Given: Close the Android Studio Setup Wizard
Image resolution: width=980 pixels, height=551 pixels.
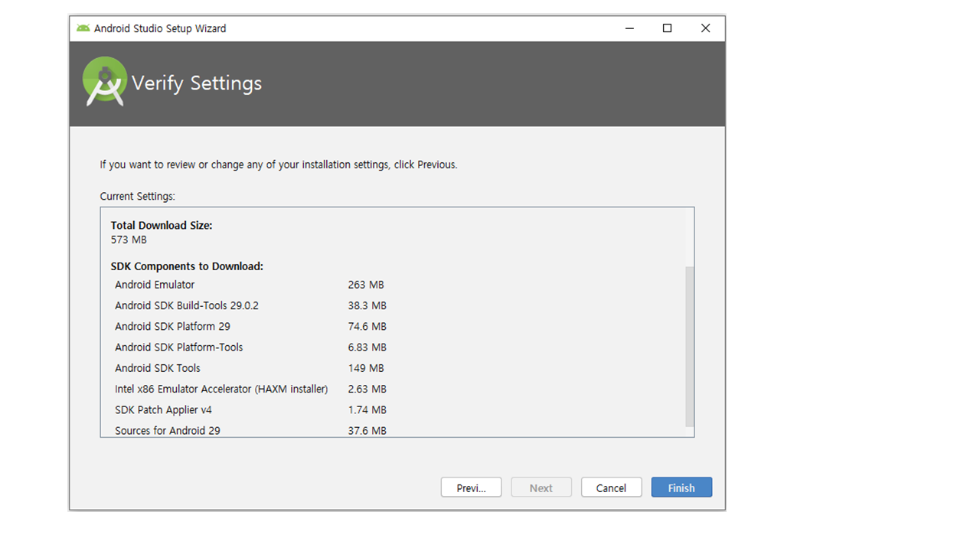Looking at the screenshot, I should pyautogui.click(x=705, y=28).
